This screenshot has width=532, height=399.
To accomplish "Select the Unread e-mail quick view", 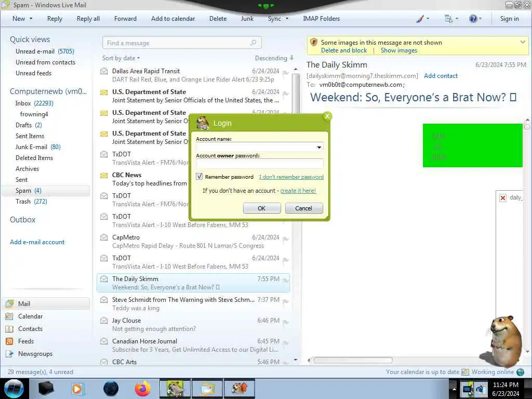I will click(45, 51).
